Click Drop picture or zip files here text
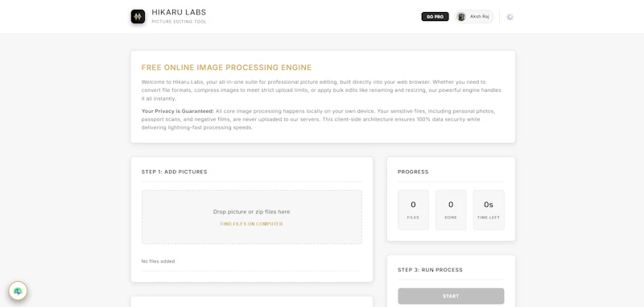 [x=251, y=212]
